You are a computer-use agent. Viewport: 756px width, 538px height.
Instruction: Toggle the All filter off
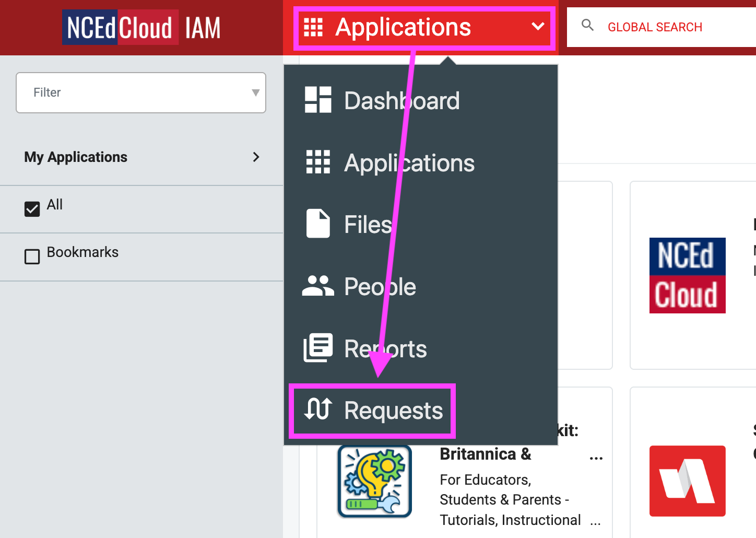click(x=32, y=208)
